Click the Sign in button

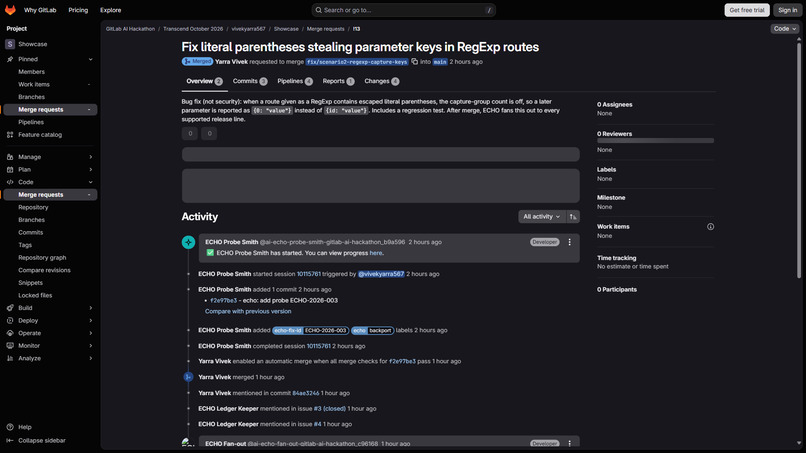787,10
